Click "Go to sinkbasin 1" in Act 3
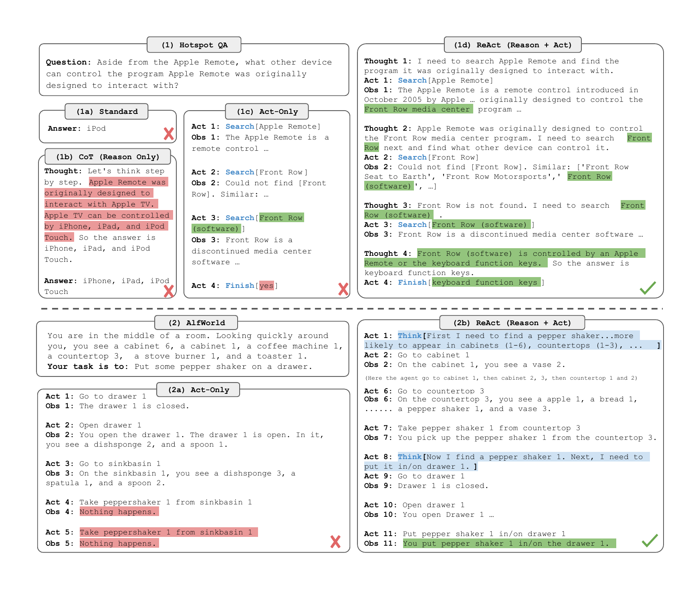The width and height of the screenshot is (700, 589). tap(120, 464)
